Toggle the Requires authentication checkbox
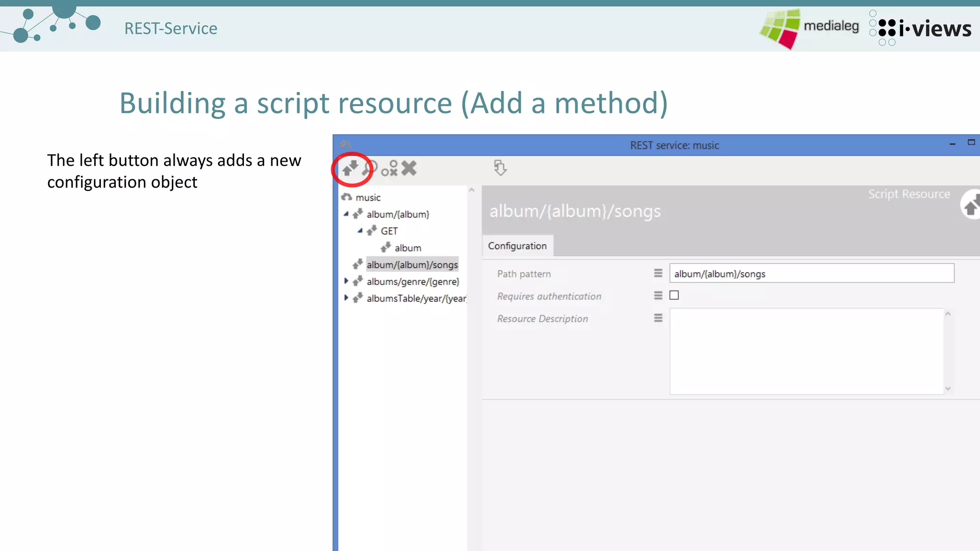980x551 pixels. tap(674, 295)
